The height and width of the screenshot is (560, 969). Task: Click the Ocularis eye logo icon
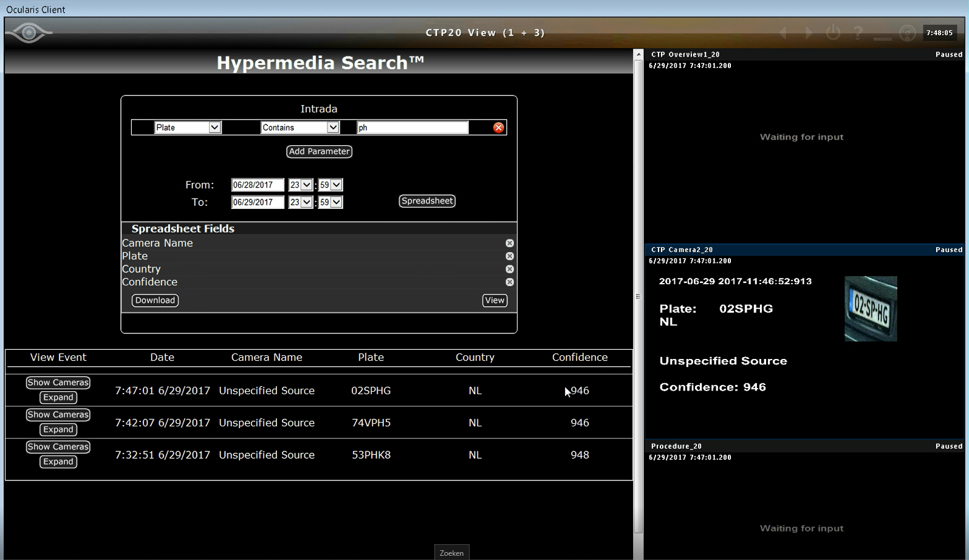(x=29, y=33)
